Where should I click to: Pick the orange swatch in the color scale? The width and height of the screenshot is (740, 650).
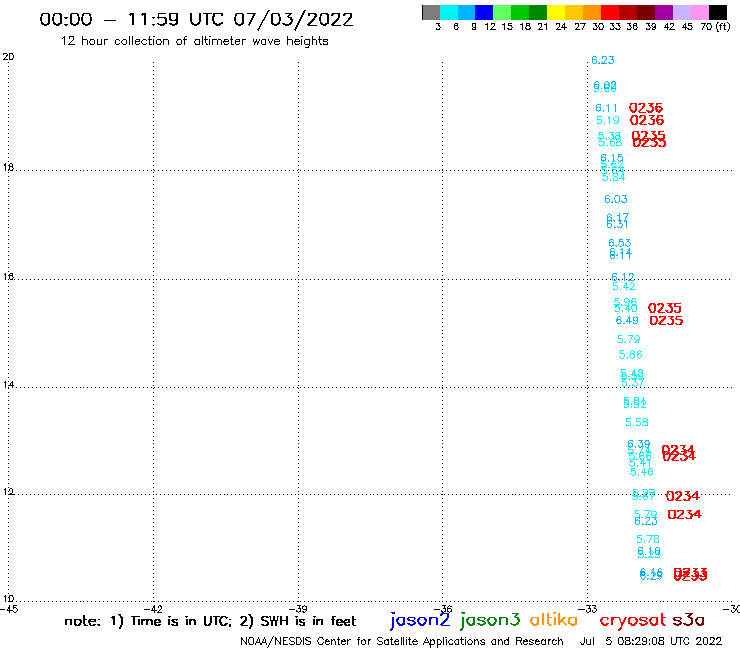[x=592, y=12]
